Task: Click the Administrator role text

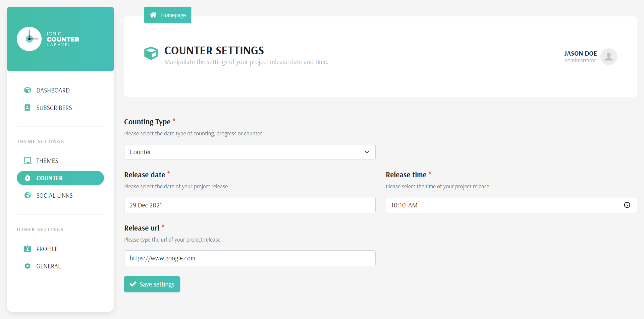Action: pos(580,60)
